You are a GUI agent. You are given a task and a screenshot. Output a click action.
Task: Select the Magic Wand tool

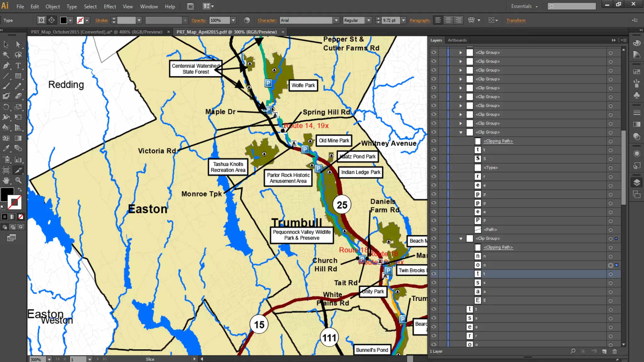[6, 55]
